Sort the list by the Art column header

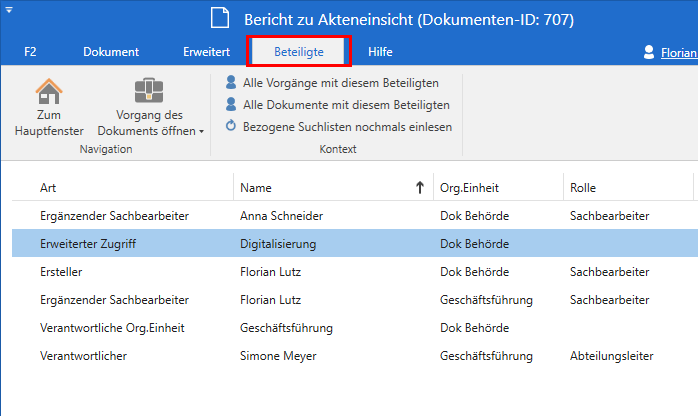[x=120, y=187]
